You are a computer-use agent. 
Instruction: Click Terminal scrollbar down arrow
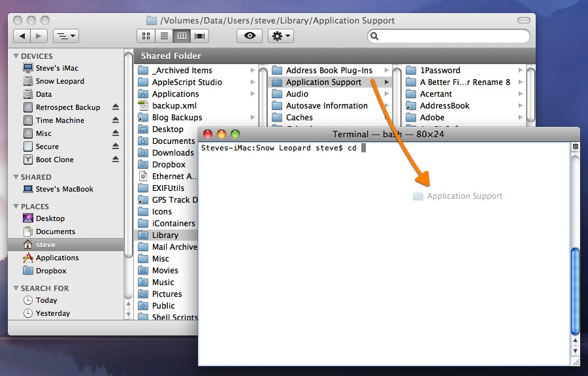tap(575, 351)
